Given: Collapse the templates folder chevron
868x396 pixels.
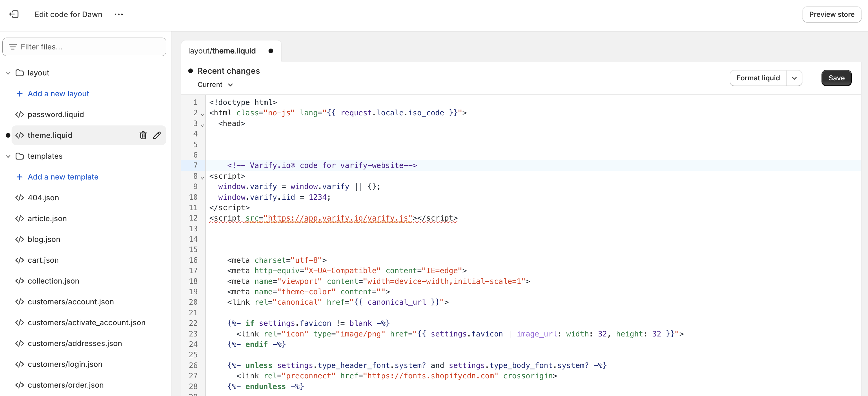Looking at the screenshot, I should coord(8,156).
